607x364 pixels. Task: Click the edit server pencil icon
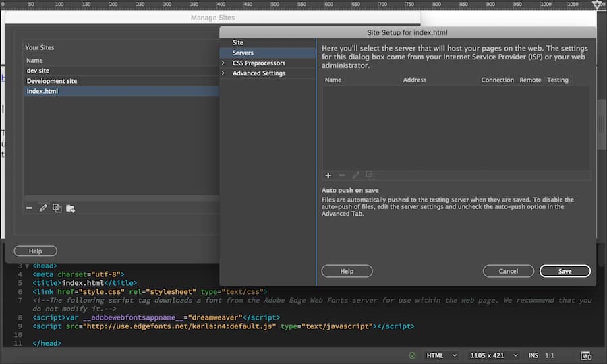(x=356, y=175)
